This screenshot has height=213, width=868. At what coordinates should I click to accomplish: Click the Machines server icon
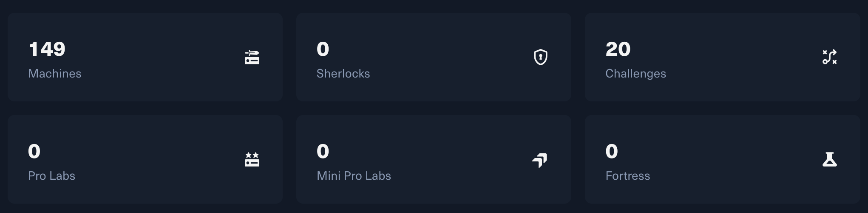(252, 57)
